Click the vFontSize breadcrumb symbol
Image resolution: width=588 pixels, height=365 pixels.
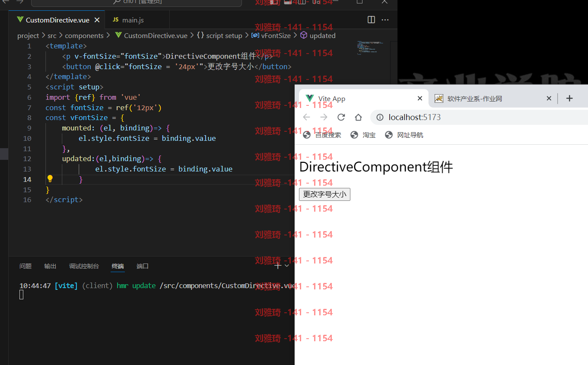point(271,35)
